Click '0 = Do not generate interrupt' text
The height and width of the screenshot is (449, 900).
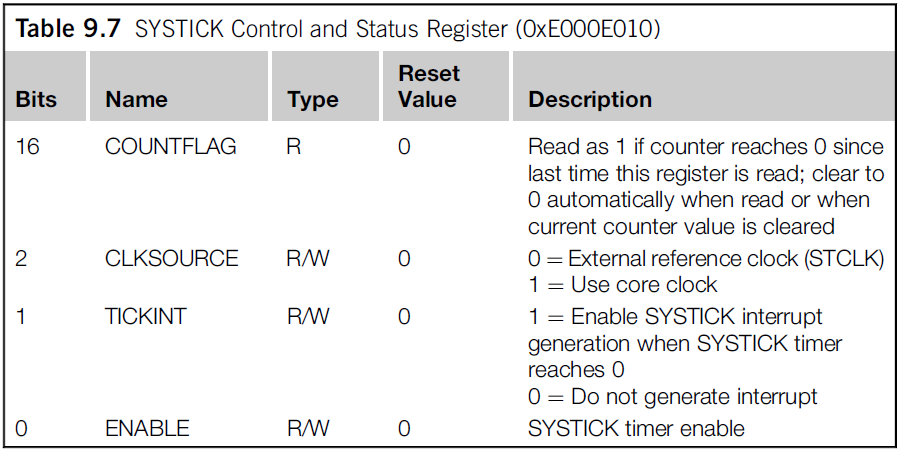(673, 396)
